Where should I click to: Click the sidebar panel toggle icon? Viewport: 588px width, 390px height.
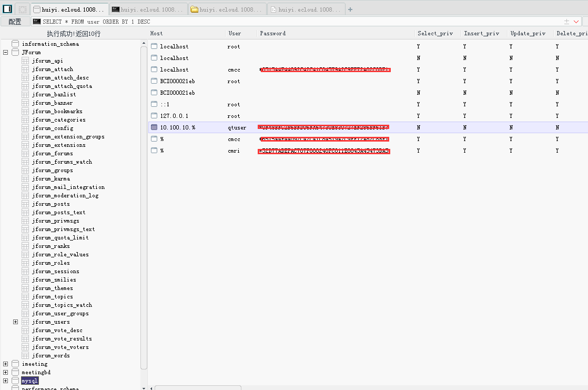(x=7, y=8)
